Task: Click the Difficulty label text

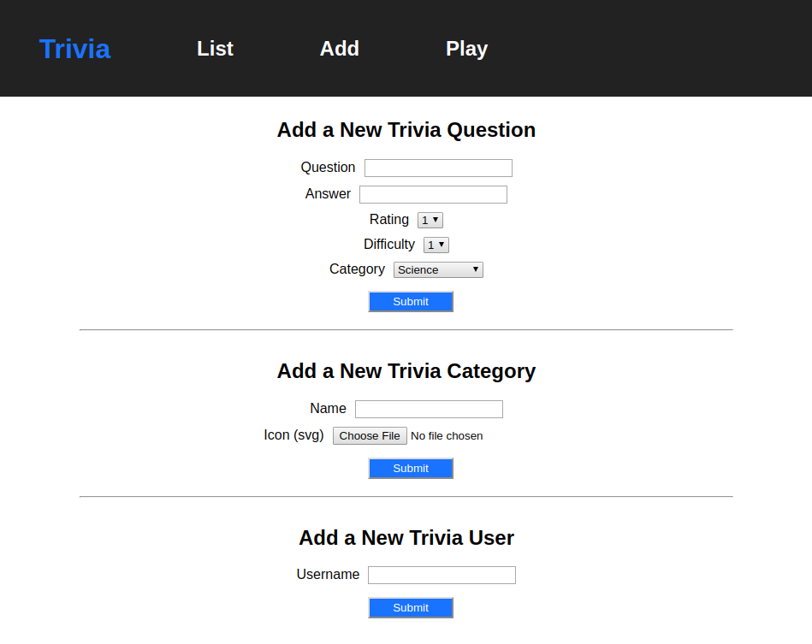Action: 388,244
